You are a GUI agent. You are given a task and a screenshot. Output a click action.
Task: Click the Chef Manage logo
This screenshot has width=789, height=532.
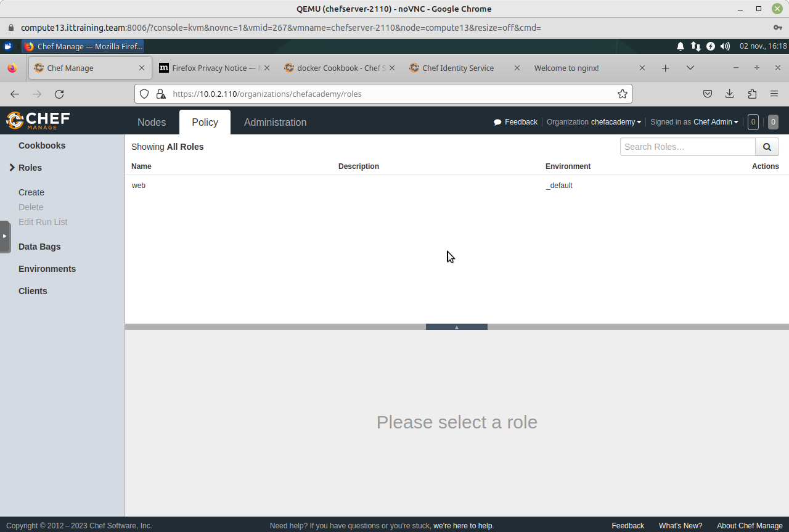click(38, 120)
